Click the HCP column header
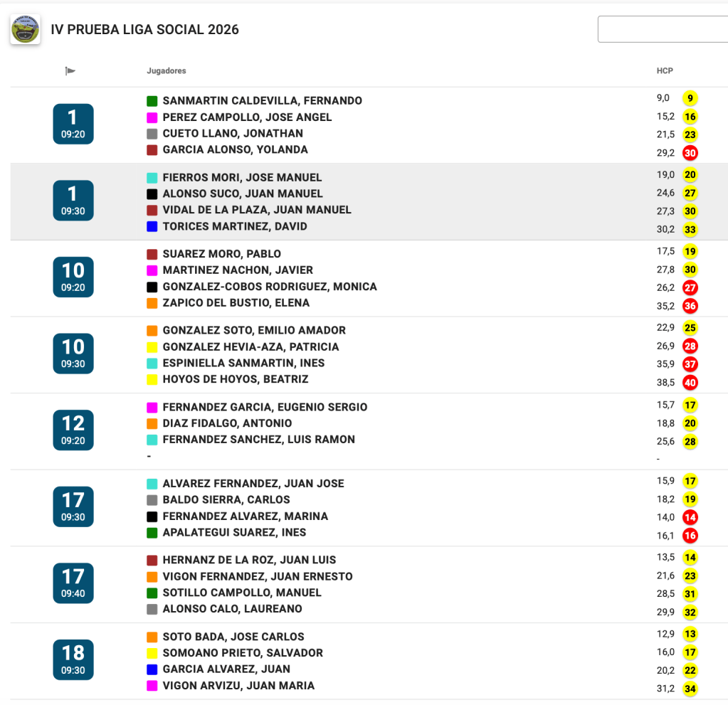The height and width of the screenshot is (705, 728). [665, 71]
